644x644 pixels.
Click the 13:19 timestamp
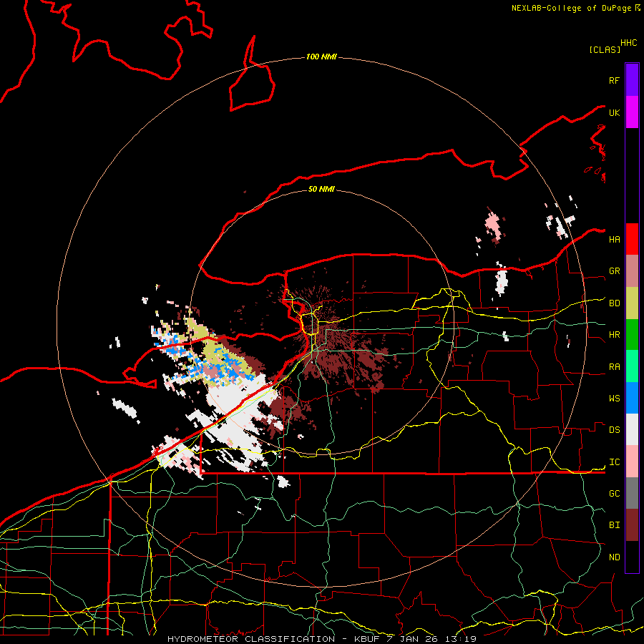(x=462, y=639)
